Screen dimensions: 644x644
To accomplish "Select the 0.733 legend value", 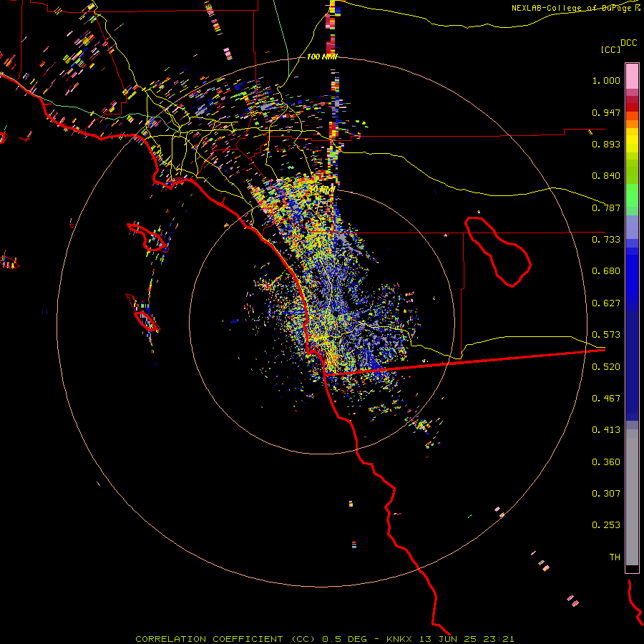I will (606, 240).
